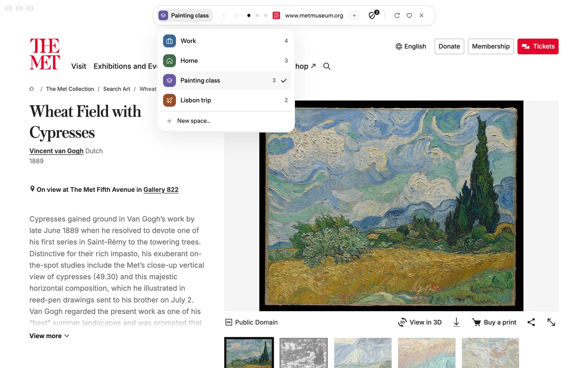
Task: Change the site language from English
Action: (411, 46)
